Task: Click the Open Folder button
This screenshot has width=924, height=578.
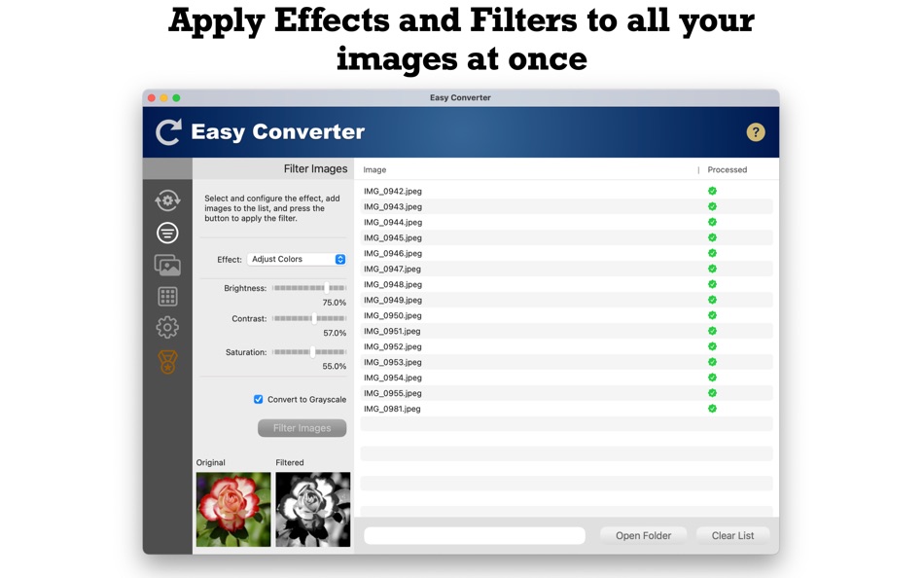Action: coord(644,535)
